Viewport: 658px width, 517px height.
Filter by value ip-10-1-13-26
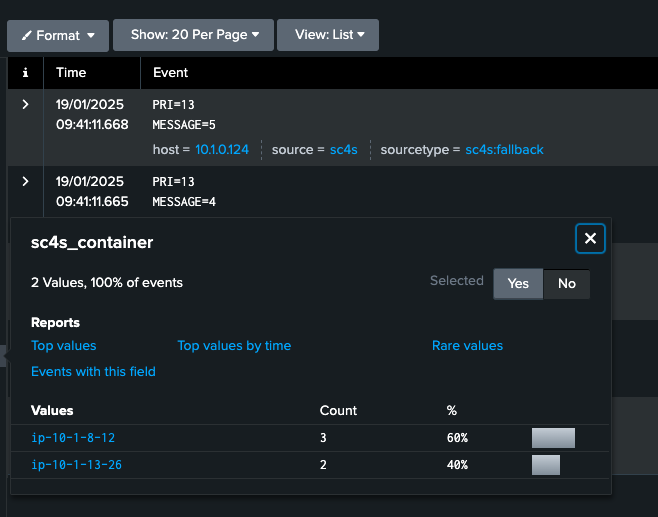76,465
